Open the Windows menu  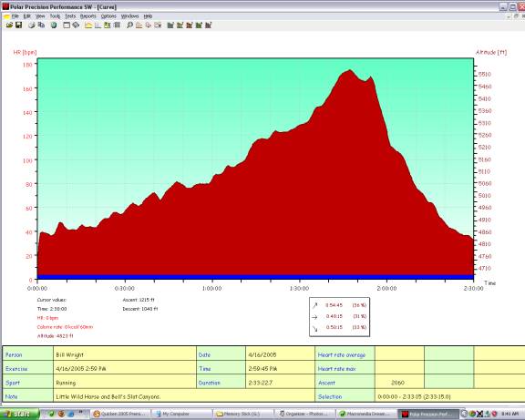click(x=129, y=16)
